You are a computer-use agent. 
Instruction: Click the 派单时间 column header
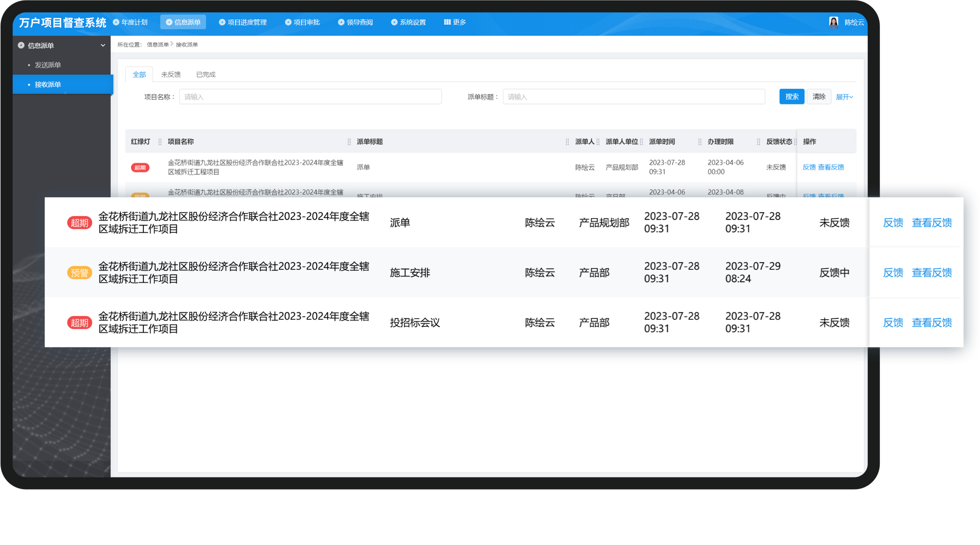pos(662,142)
